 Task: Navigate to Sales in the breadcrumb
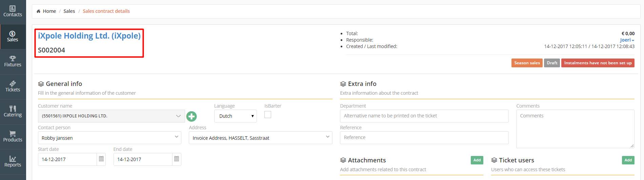pyautogui.click(x=69, y=11)
